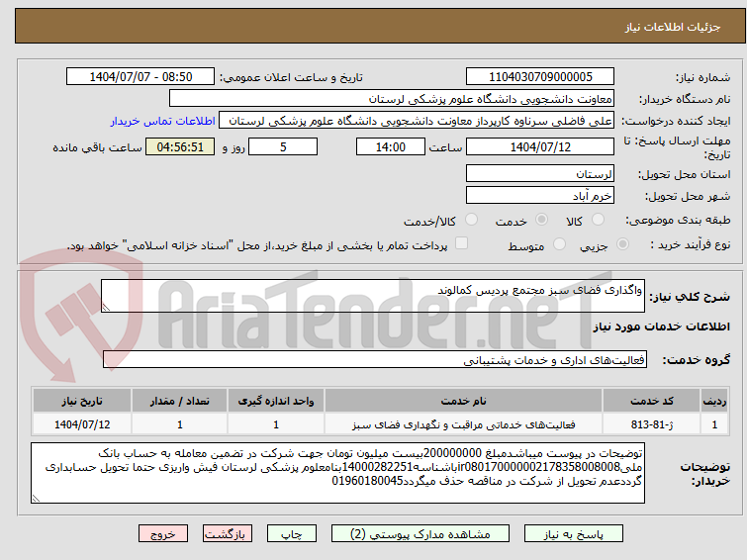Click the گروه خدمت service group field
This screenshot has width=747, height=560.
[x=375, y=359]
